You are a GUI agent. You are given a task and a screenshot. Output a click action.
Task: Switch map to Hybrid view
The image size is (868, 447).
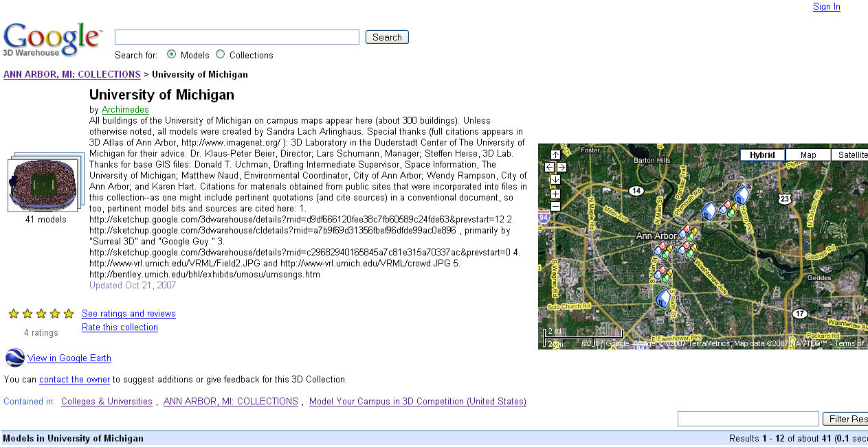coord(762,155)
